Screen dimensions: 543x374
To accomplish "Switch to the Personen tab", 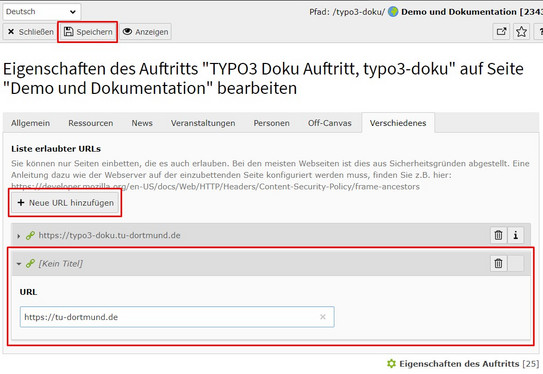I will pos(272,123).
